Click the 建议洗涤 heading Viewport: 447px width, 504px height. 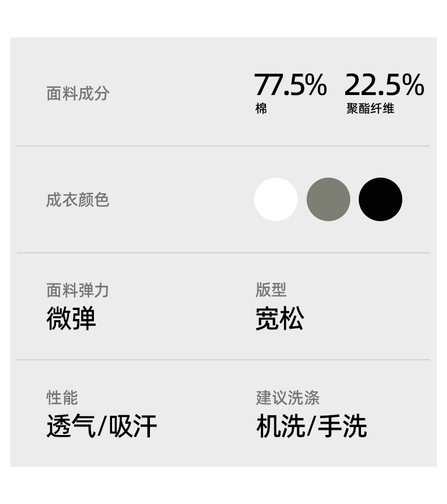pyautogui.click(x=287, y=397)
